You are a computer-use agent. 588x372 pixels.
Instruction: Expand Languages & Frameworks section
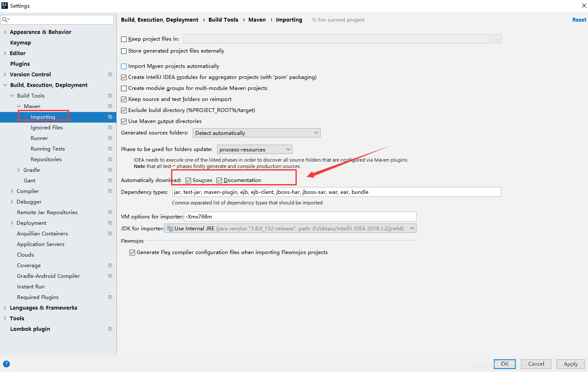[5, 308]
